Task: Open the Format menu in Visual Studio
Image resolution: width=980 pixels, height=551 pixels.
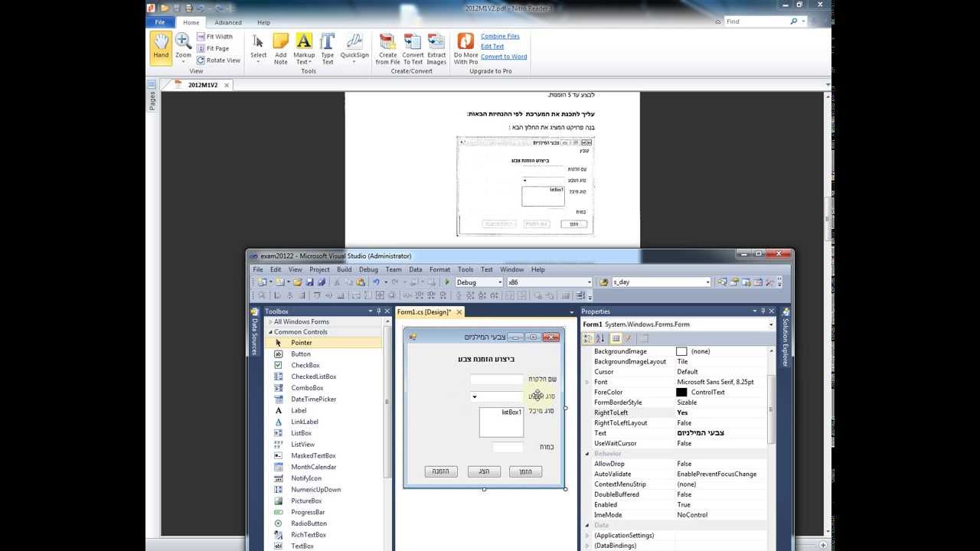Action: (439, 269)
